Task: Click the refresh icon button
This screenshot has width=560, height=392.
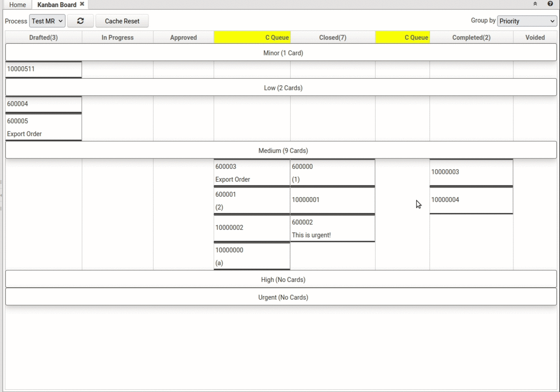Action: [80, 21]
